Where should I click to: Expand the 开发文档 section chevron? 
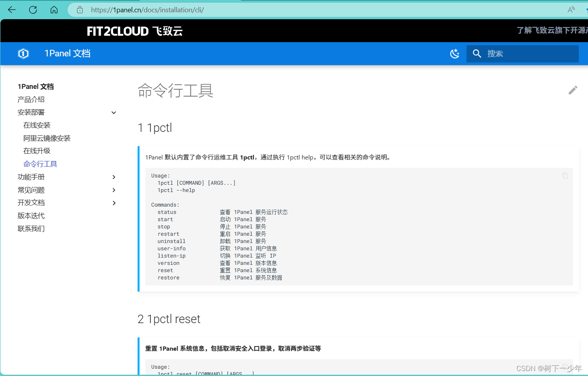[113, 203]
